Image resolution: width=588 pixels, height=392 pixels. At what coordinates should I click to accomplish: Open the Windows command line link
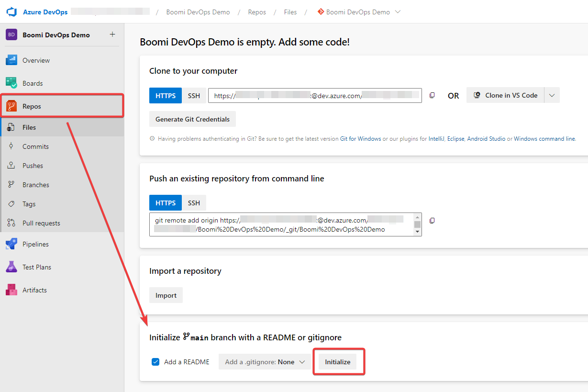coord(544,139)
